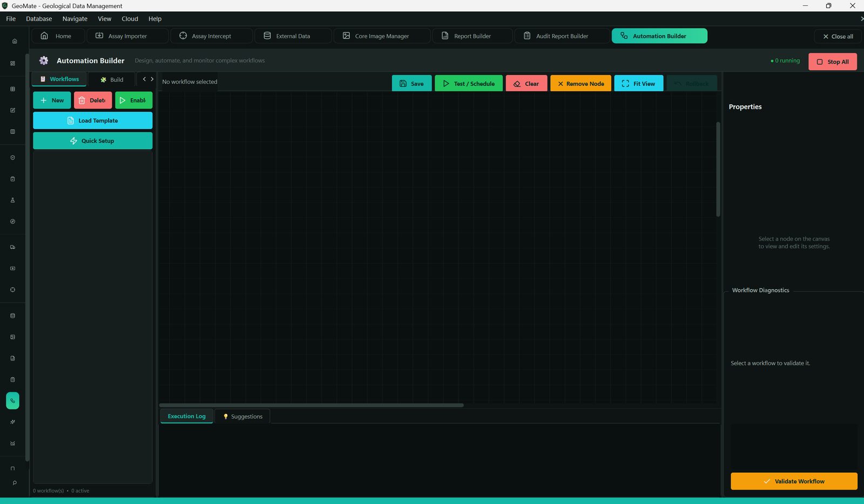The width and height of the screenshot is (864, 504).
Task: Open the Suggestions tab
Action: pyautogui.click(x=242, y=417)
